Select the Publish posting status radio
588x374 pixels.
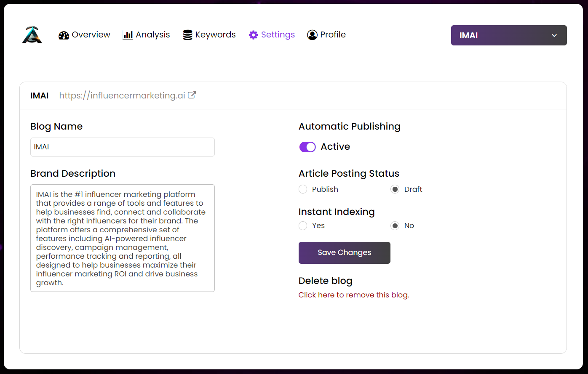click(303, 189)
